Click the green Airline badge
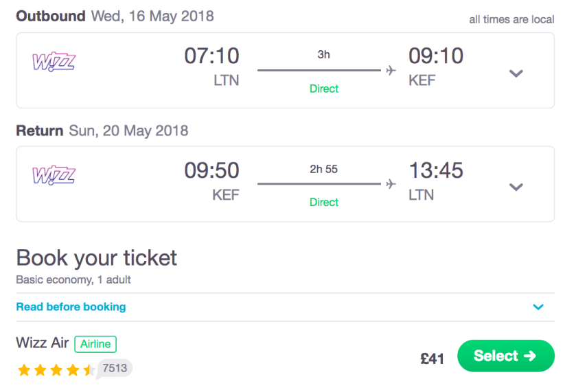The width and height of the screenshot is (576, 392). click(95, 344)
